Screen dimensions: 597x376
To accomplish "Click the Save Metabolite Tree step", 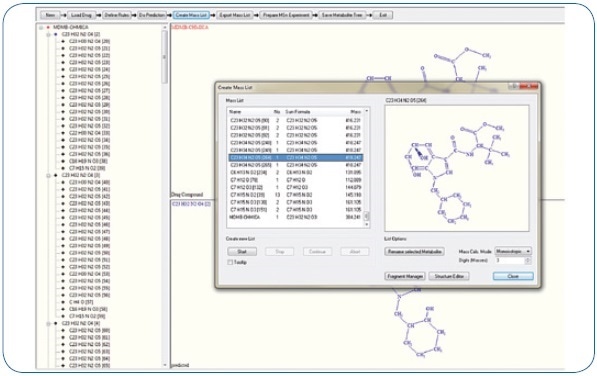I will pos(342,15).
